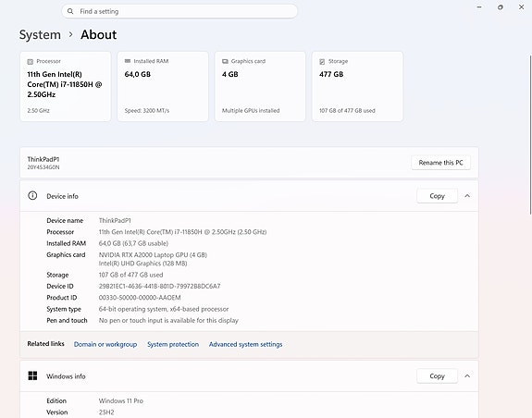Open System protection link

coord(173,344)
